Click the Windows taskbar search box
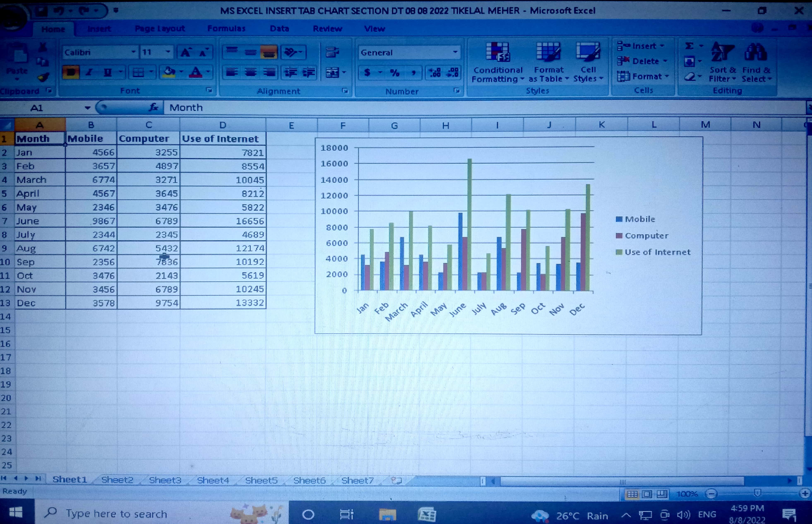This screenshot has height=524, width=812. click(116, 513)
